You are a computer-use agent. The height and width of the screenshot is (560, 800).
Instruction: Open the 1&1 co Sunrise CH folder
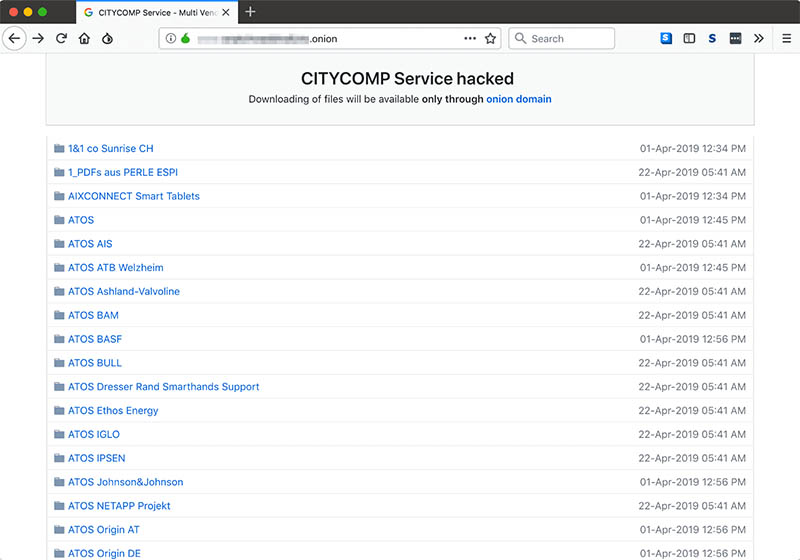pos(111,148)
